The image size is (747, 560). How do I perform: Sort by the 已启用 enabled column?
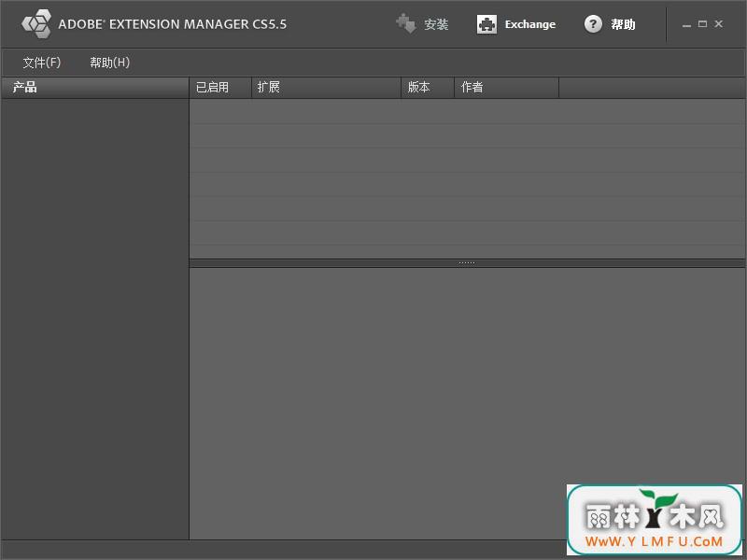point(220,87)
